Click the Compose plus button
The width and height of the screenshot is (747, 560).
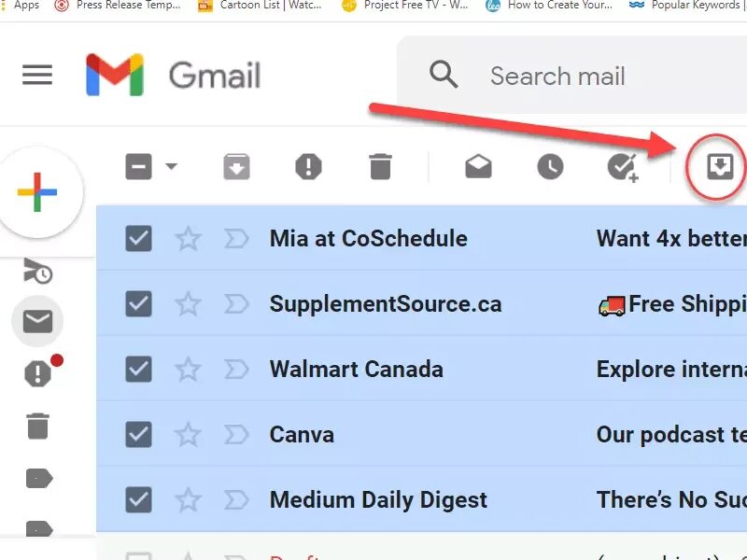pyautogui.click(x=37, y=192)
